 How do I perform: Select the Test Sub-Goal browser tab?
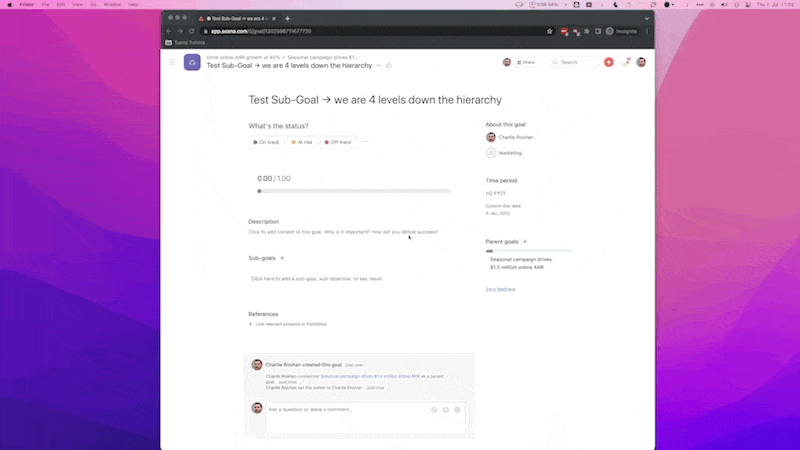[238, 18]
